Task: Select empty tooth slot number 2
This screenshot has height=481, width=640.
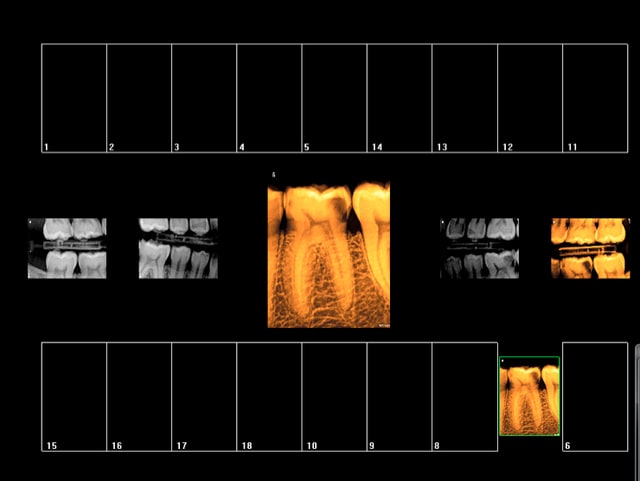Action: 139,98
